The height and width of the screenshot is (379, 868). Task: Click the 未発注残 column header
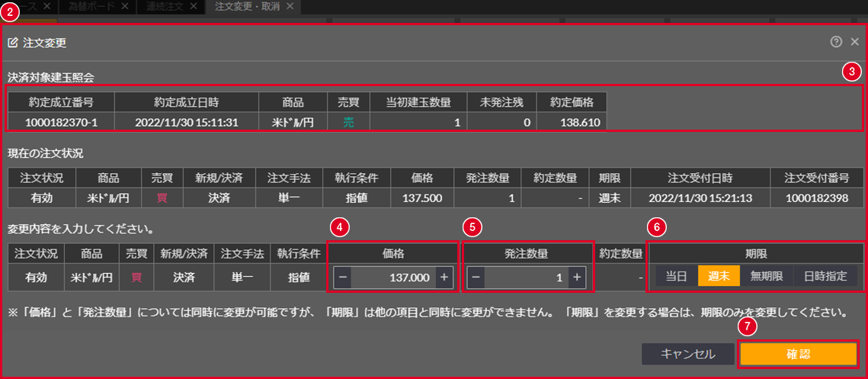[501, 102]
